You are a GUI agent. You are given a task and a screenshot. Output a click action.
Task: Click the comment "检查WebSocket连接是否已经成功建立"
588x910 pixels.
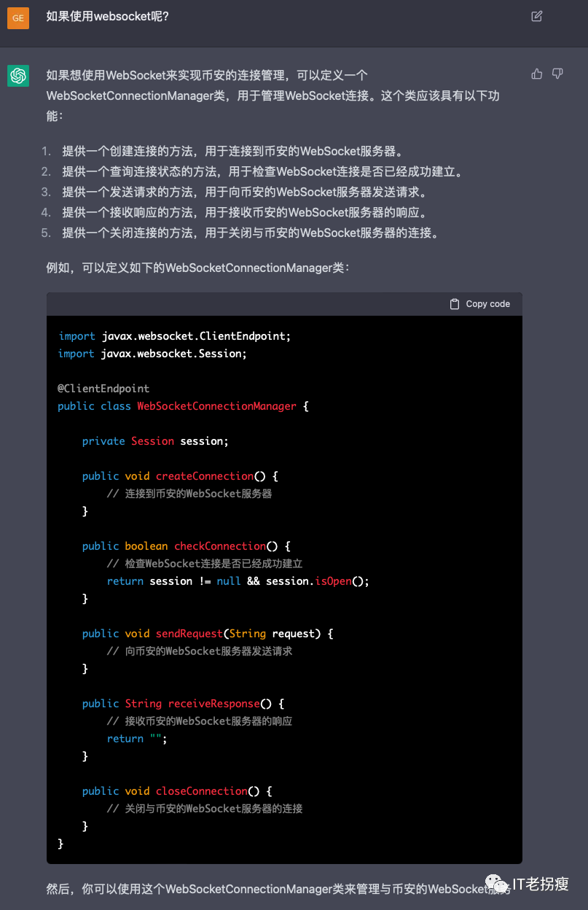pos(205,564)
